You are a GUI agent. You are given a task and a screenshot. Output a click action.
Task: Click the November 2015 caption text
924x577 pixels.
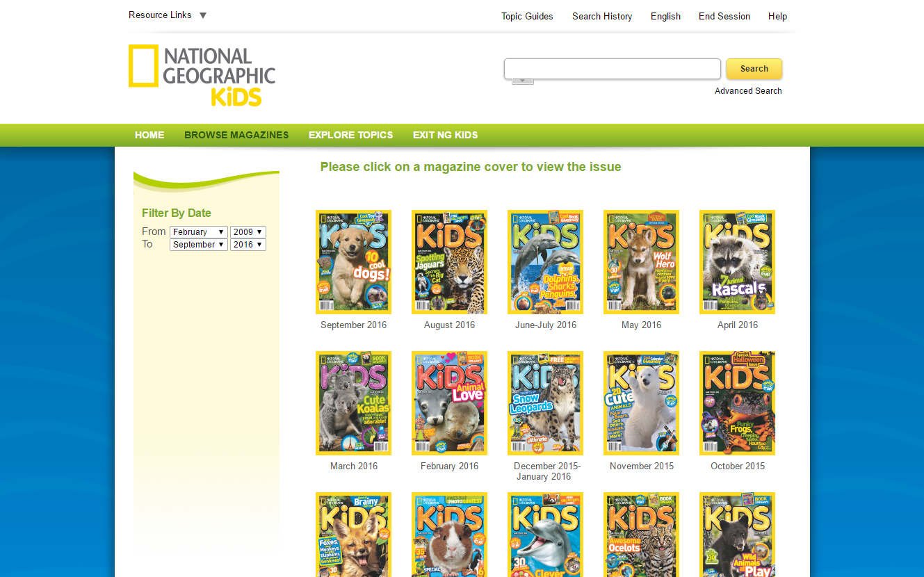[x=642, y=466]
